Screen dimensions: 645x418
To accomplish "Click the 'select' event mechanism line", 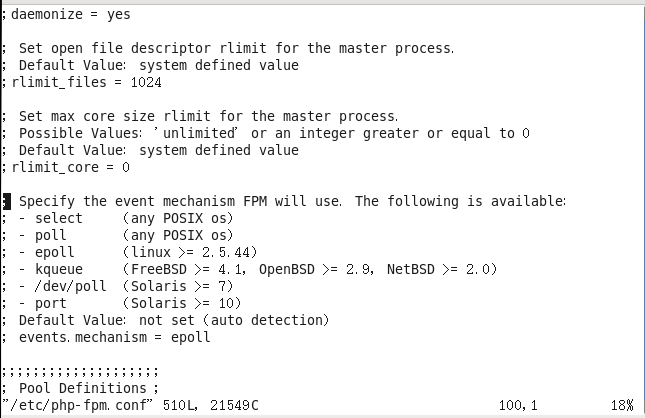I will (x=118, y=218).
